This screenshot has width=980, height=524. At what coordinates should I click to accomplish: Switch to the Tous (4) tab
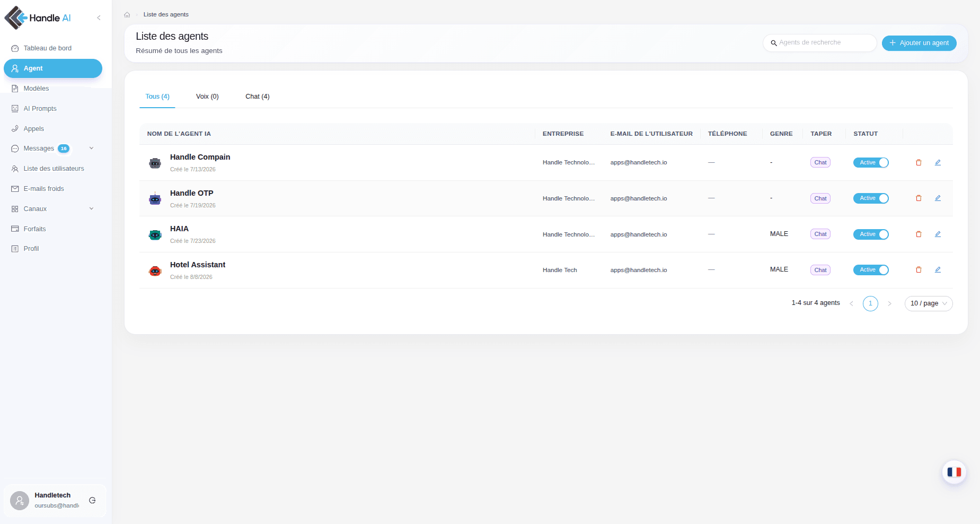157,97
